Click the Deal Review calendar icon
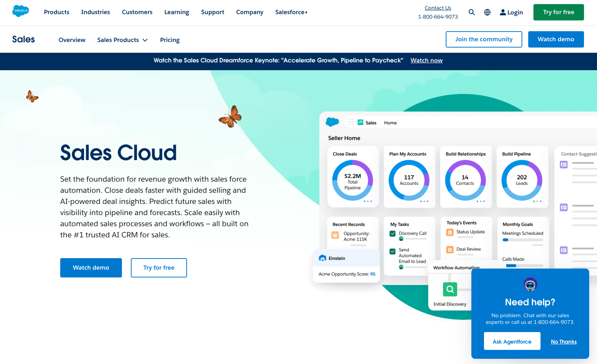The height and width of the screenshot is (364, 597). pos(450,250)
